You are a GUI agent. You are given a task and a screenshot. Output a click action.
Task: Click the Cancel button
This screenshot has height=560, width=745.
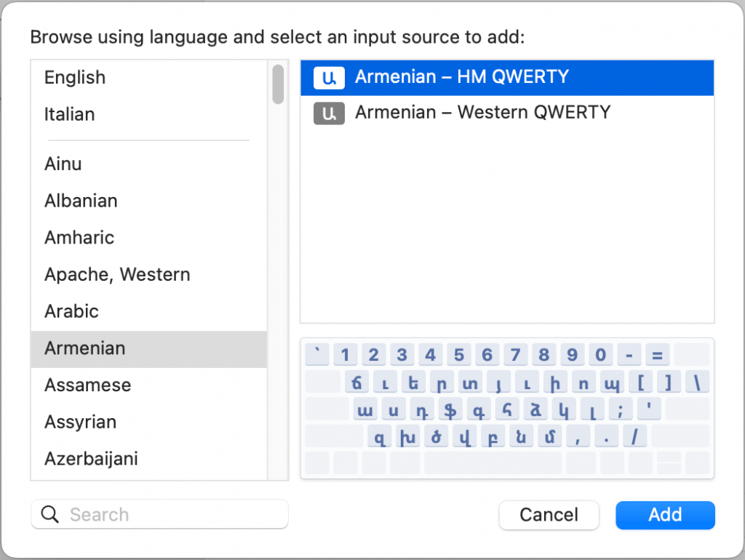click(549, 515)
